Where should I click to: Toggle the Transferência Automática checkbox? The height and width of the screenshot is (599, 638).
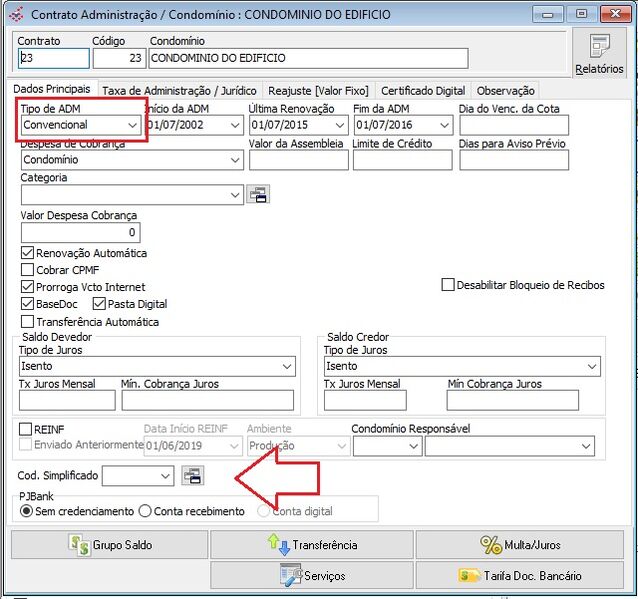tap(28, 322)
